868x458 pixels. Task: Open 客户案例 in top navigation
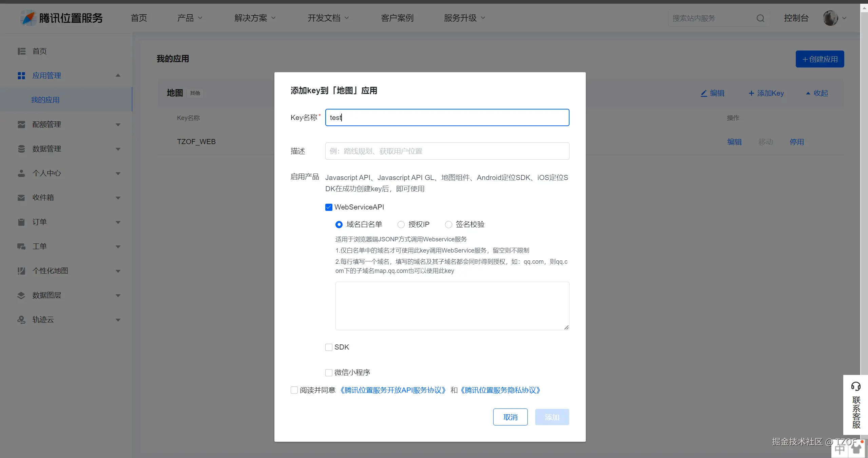tap(397, 18)
